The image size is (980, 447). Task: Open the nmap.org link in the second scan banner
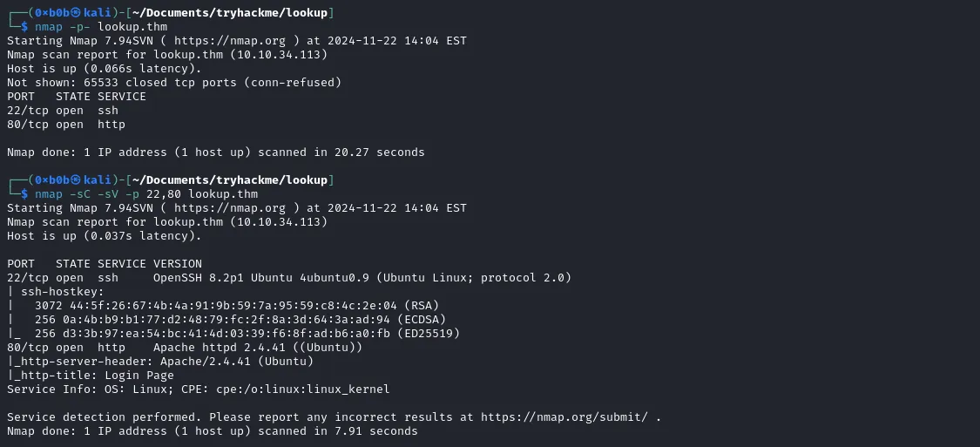230,207
